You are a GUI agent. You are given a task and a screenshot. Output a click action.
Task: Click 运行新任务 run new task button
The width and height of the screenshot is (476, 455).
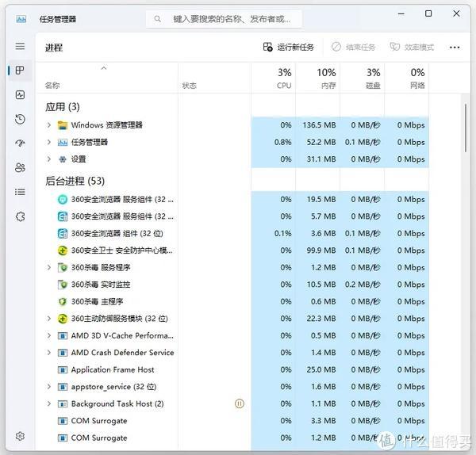pyautogui.click(x=289, y=47)
